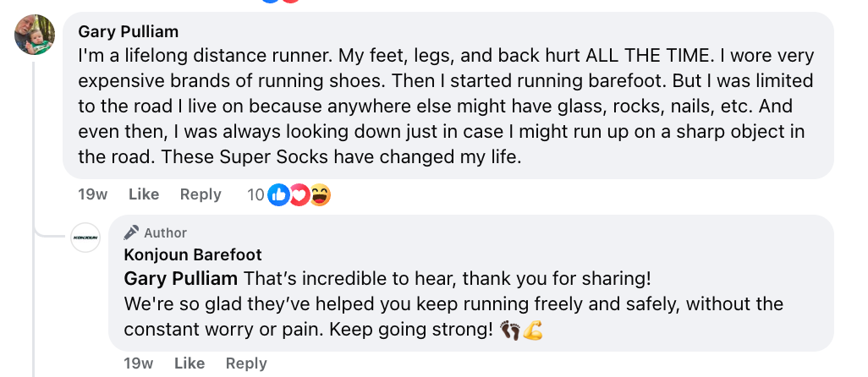Click the pencil Author badge icon

[x=131, y=232]
